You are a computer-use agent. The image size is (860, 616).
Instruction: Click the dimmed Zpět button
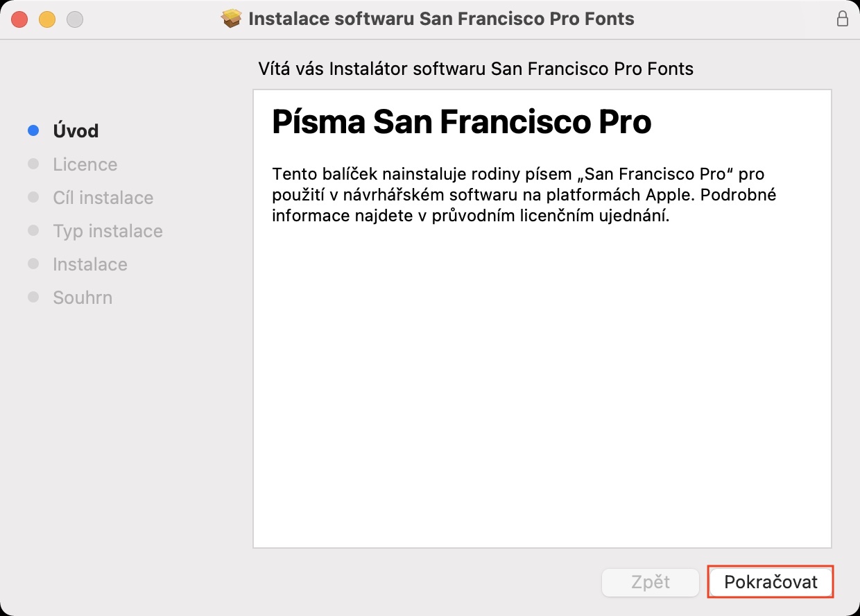coord(651,582)
